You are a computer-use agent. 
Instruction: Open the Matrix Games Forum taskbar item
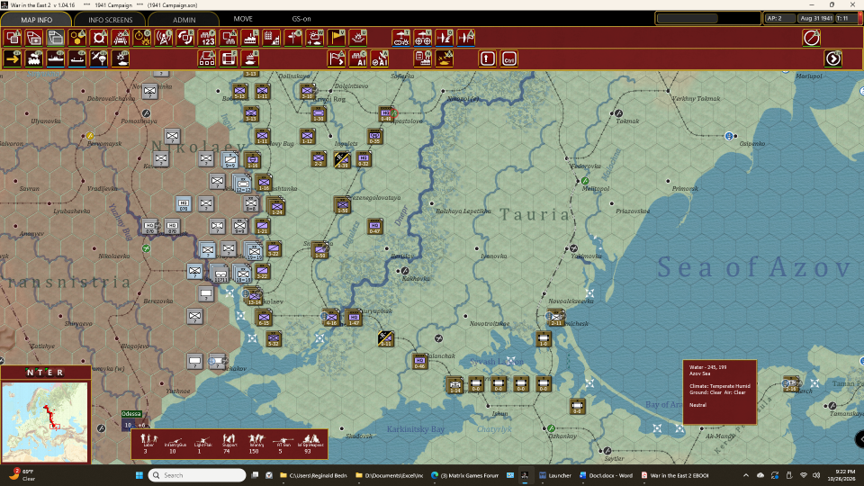coord(465,475)
